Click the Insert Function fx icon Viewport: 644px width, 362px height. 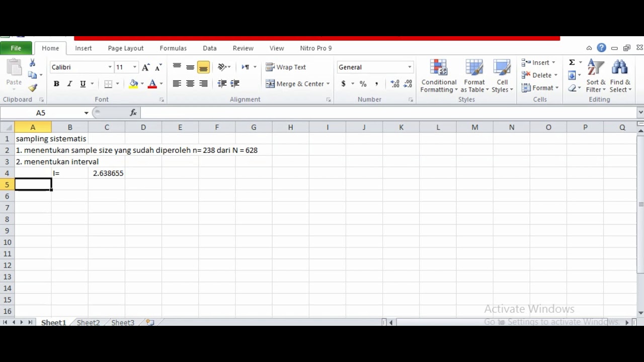pyautogui.click(x=133, y=113)
